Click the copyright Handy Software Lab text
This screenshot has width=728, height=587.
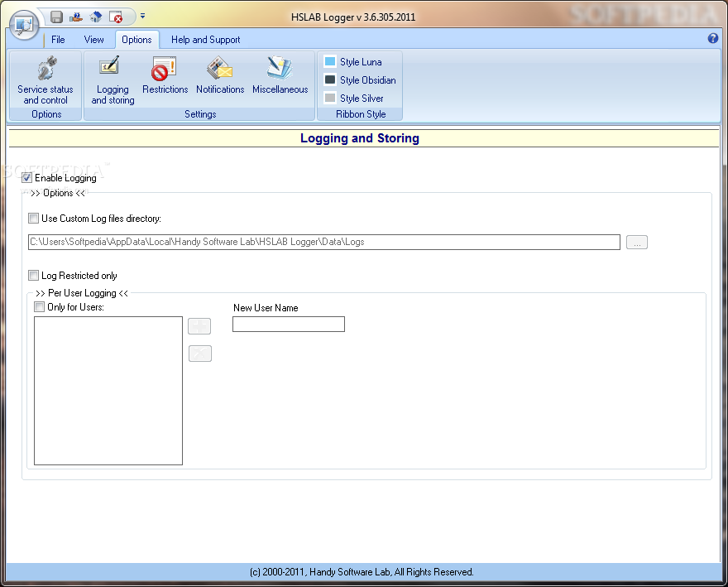[362, 571]
